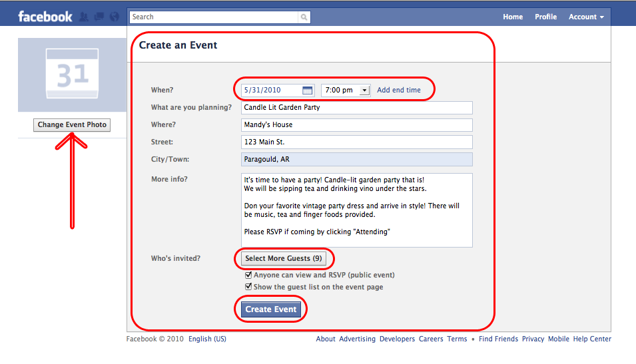636x364 pixels.
Task: Click the search magnifier icon
Action: pos(304,17)
